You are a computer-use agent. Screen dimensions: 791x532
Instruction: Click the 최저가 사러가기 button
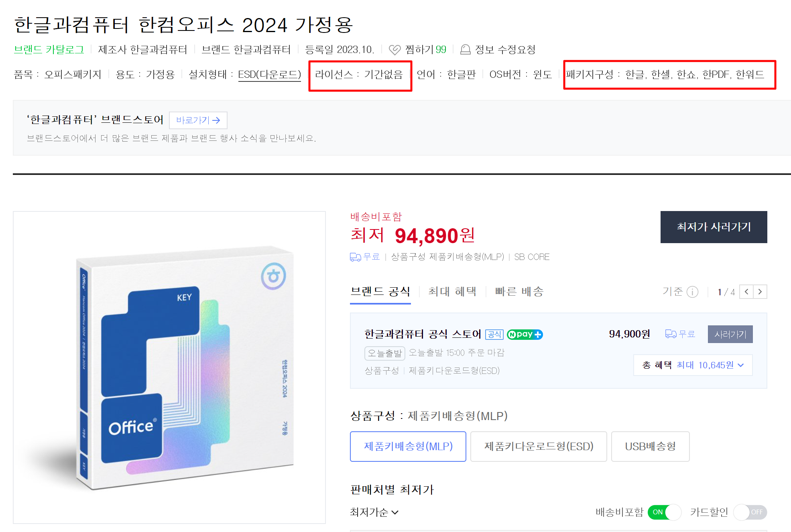714,227
